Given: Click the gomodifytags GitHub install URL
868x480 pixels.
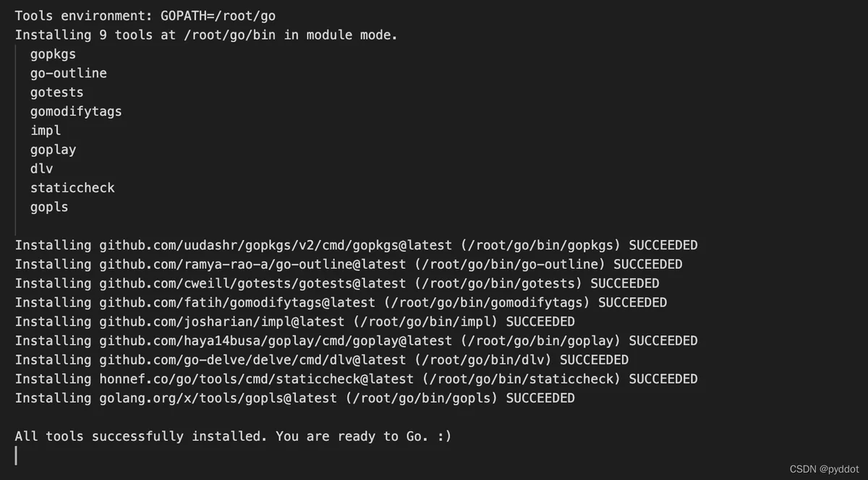Looking at the screenshot, I should (x=237, y=302).
